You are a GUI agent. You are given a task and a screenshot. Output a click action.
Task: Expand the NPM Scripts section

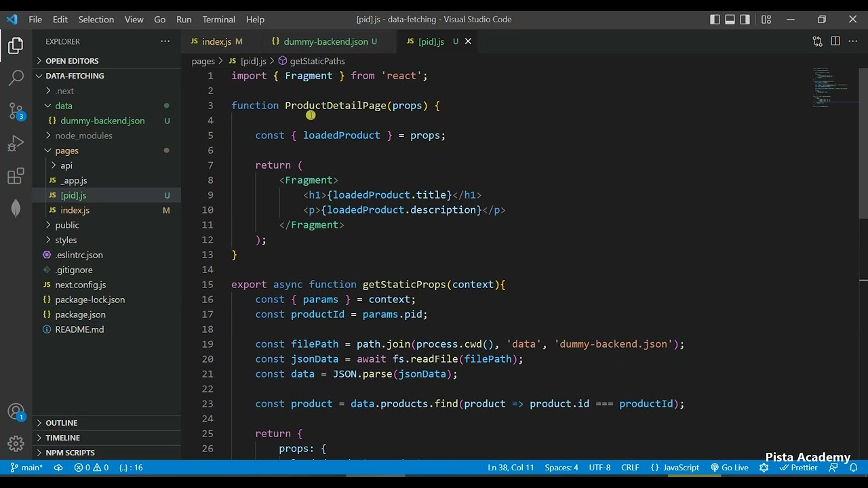tap(106, 453)
